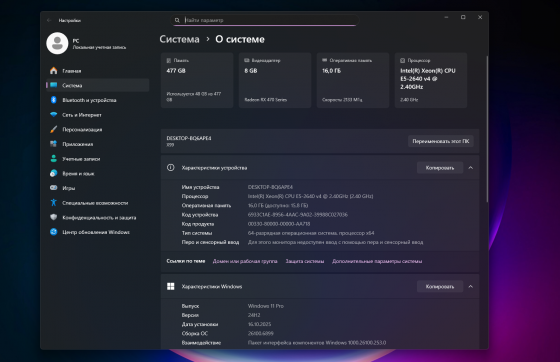Open Защита системы link
560x362 pixels.
tap(305, 261)
